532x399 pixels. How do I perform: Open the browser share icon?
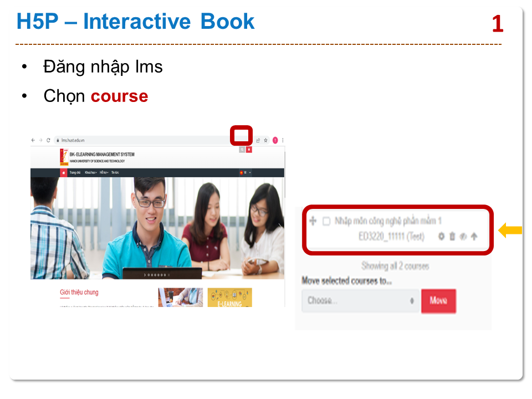tap(258, 140)
